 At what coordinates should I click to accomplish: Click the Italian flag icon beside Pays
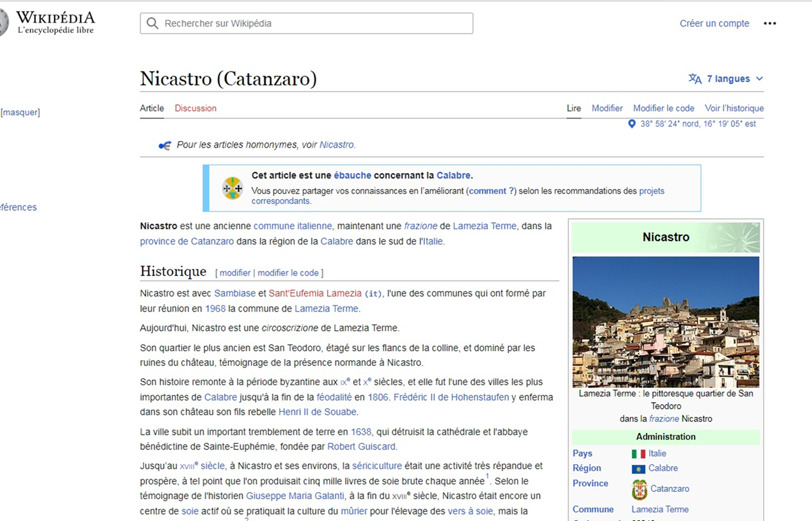point(638,454)
